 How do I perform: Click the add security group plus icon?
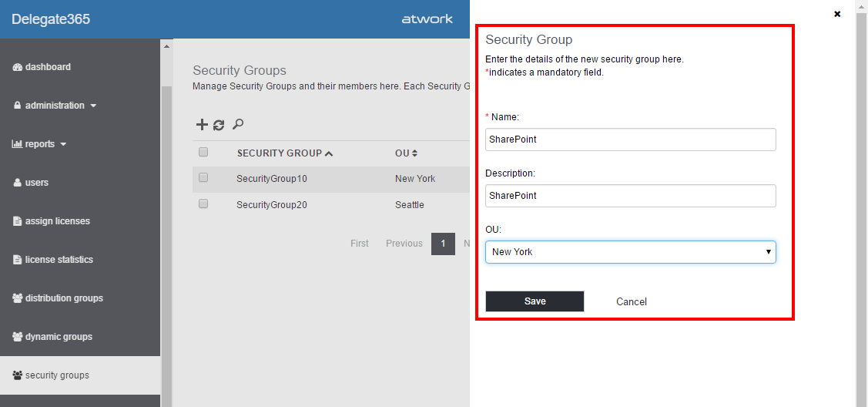(x=202, y=125)
